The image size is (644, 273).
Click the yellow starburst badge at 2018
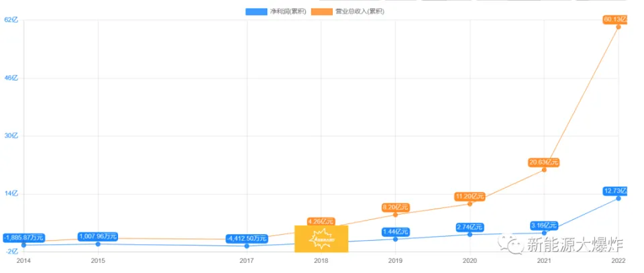[x=321, y=239]
